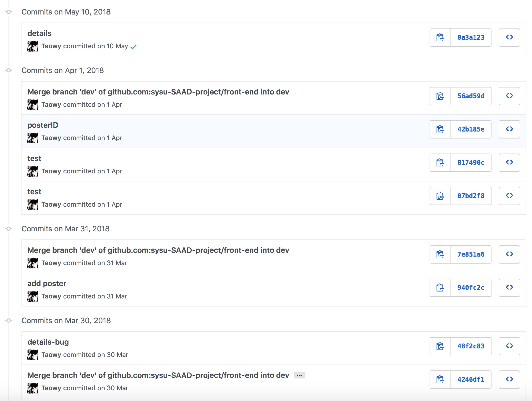The width and height of the screenshot is (532, 401).
Task: Copy the full SHA for commit 0a3a123
Action: click(x=440, y=38)
